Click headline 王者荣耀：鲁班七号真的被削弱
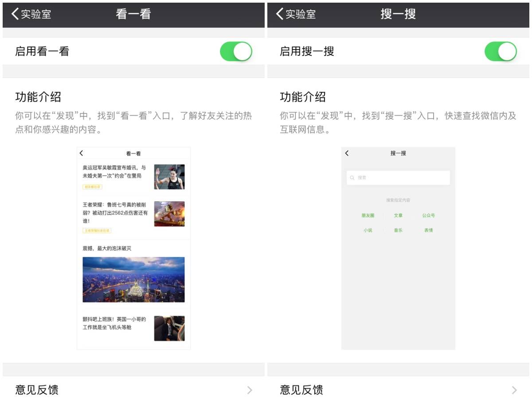532x399 pixels. click(115, 212)
